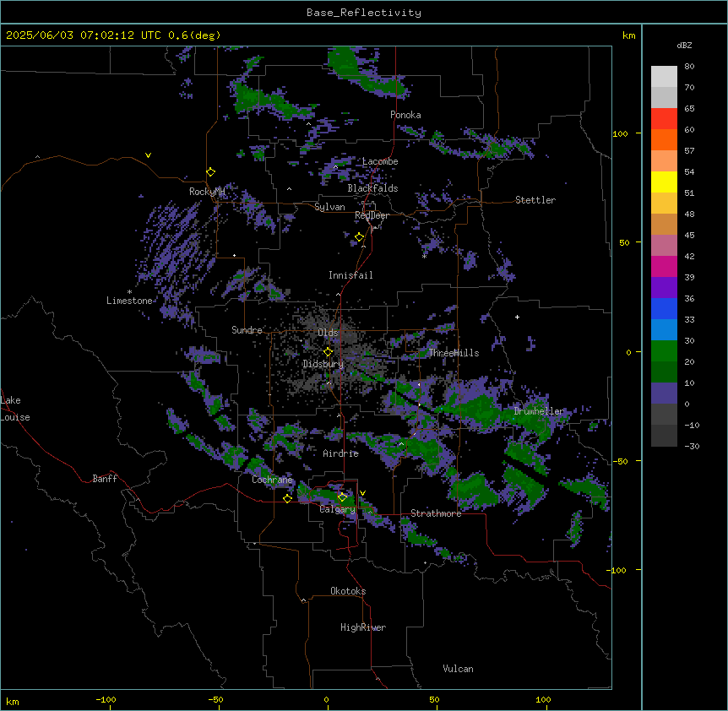Click the light gray 70–80 dBZ legend swatch
The image size is (728, 711).
(x=664, y=77)
